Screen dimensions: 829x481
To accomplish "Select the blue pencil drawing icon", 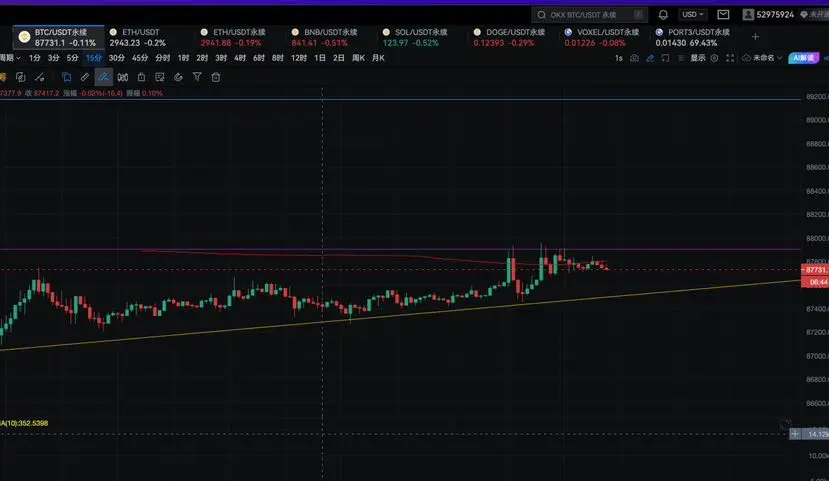I will click(x=650, y=58).
